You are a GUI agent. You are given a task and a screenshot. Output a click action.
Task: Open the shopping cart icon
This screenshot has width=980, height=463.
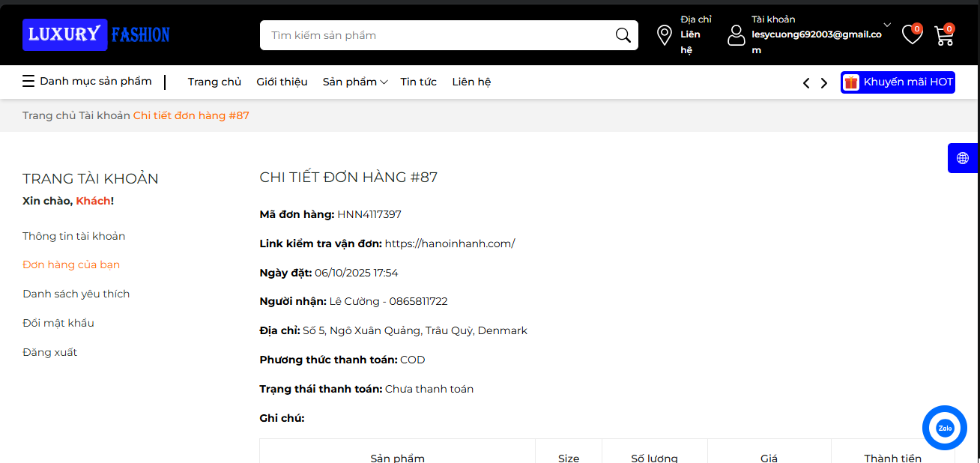[943, 36]
